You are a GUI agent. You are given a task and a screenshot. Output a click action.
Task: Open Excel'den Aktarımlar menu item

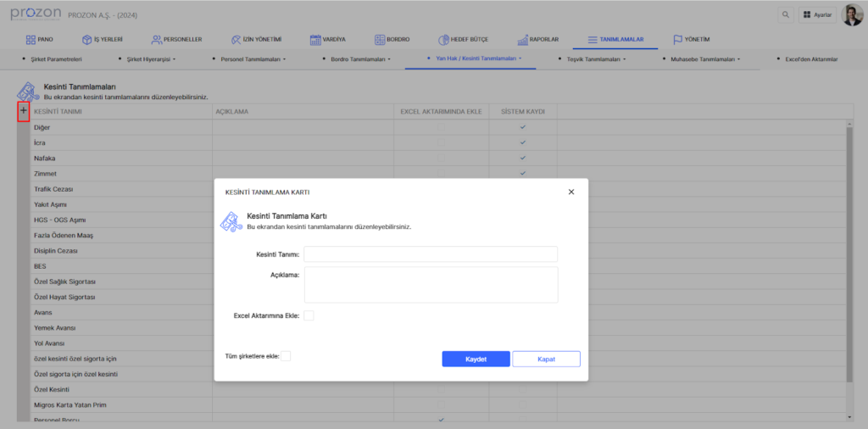[811, 59]
